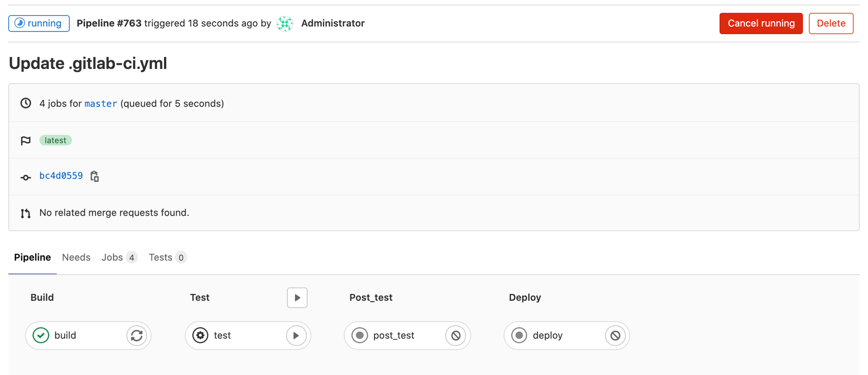
Task: Play all manual jobs in Test stage
Action: pyautogui.click(x=297, y=298)
